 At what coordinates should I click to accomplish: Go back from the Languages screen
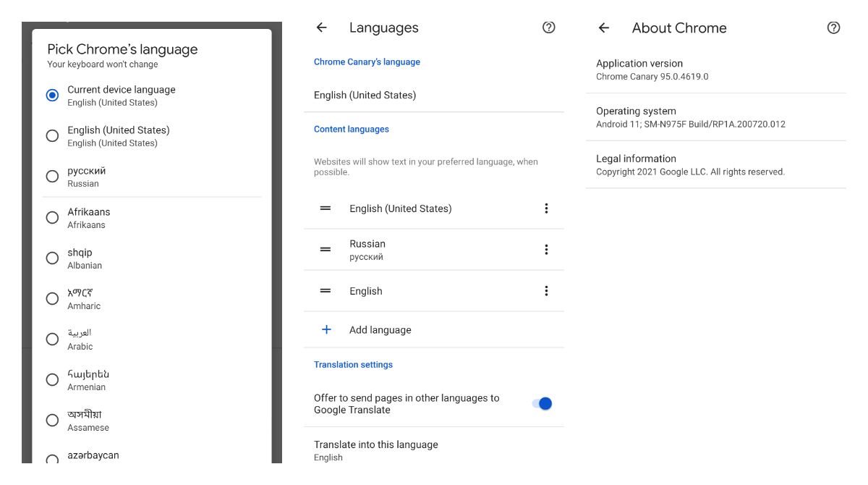322,28
